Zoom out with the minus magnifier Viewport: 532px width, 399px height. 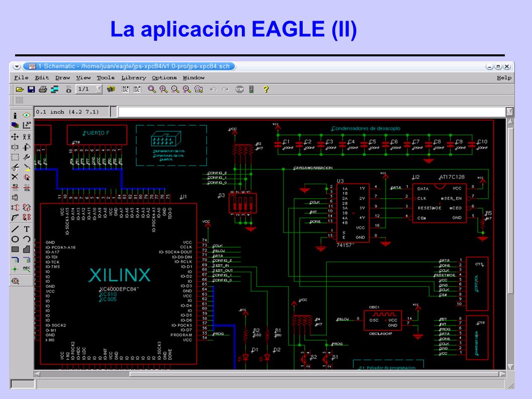[x=175, y=89]
